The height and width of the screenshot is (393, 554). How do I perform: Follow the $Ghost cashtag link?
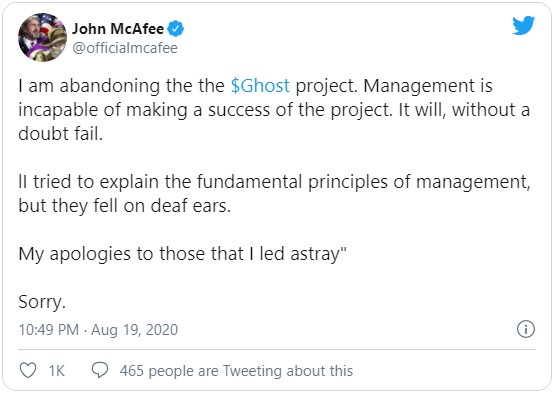click(x=260, y=86)
